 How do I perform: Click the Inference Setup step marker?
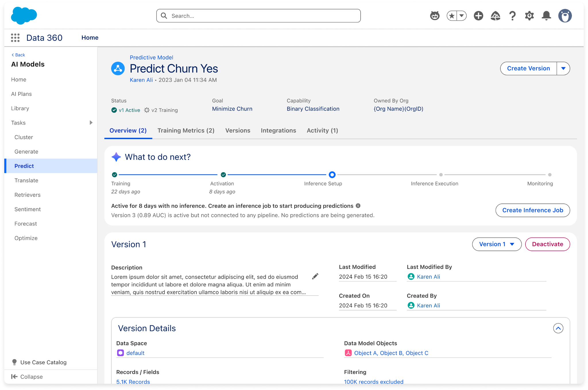tap(332, 174)
